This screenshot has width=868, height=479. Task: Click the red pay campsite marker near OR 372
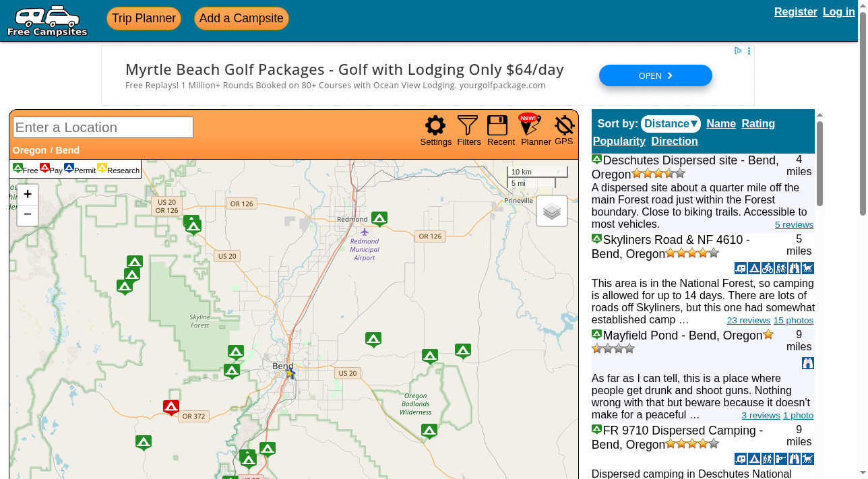(171, 408)
